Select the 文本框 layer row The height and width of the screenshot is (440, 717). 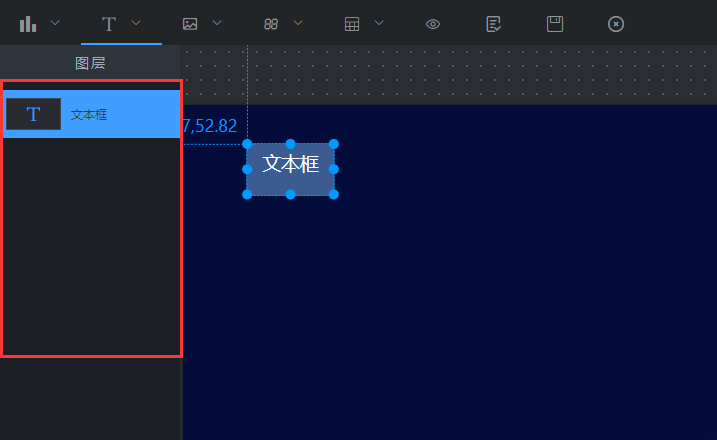tap(91, 114)
